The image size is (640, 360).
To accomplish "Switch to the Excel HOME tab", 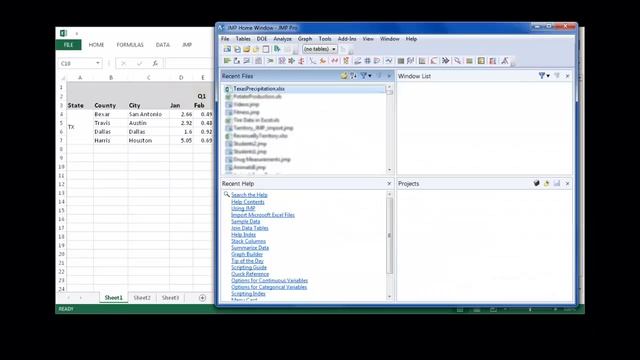I will coord(96,45).
